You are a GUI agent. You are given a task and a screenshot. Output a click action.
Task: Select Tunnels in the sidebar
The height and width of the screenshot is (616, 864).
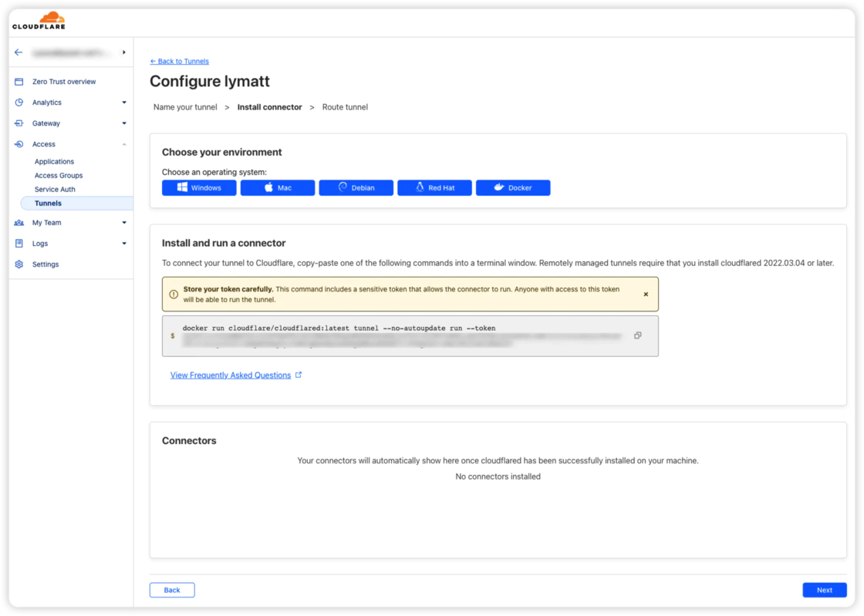(76, 203)
